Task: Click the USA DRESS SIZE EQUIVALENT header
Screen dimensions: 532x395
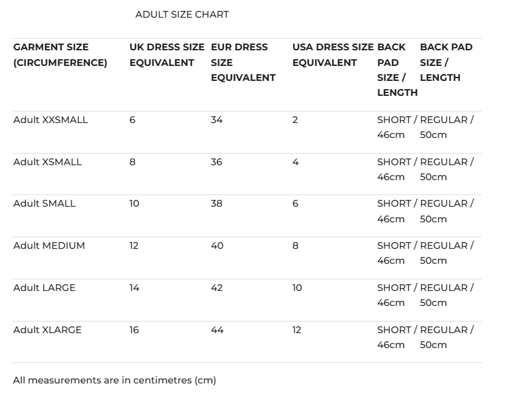Action: click(333, 55)
